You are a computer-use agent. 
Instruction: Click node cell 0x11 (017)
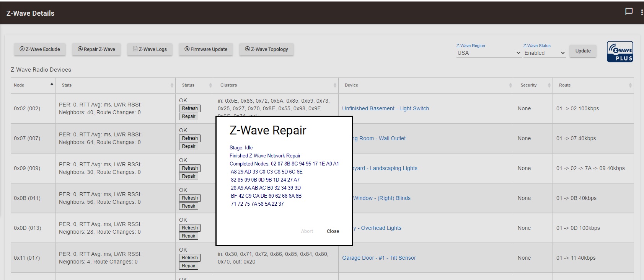click(x=33, y=258)
